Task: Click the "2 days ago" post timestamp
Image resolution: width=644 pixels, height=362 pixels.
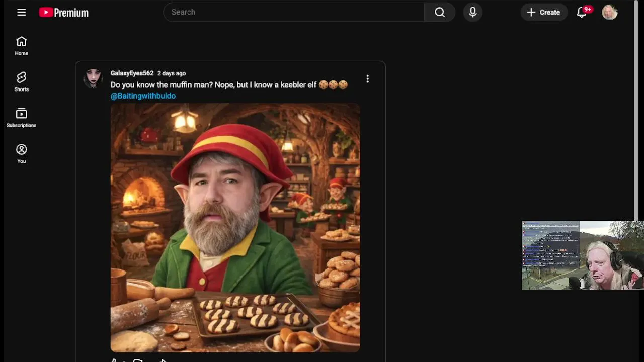Action: pos(172,73)
